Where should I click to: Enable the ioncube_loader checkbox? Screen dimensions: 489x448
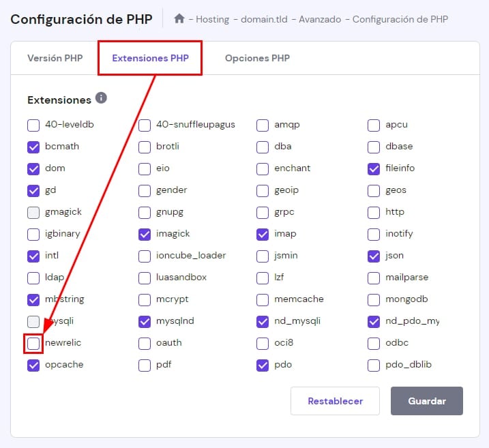click(145, 256)
